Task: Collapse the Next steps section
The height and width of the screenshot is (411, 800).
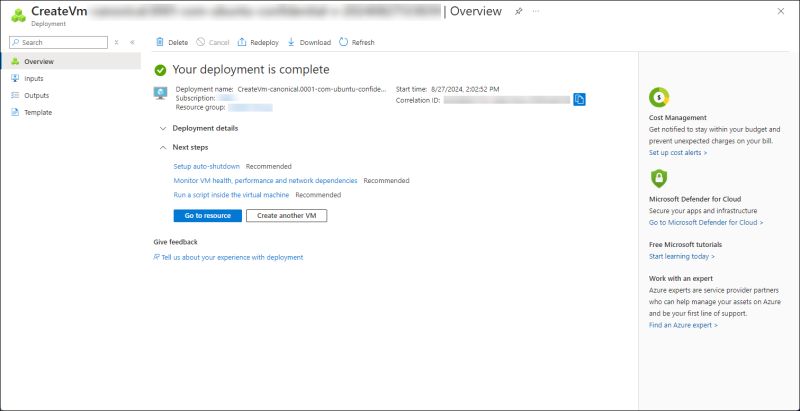Action: click(184, 147)
